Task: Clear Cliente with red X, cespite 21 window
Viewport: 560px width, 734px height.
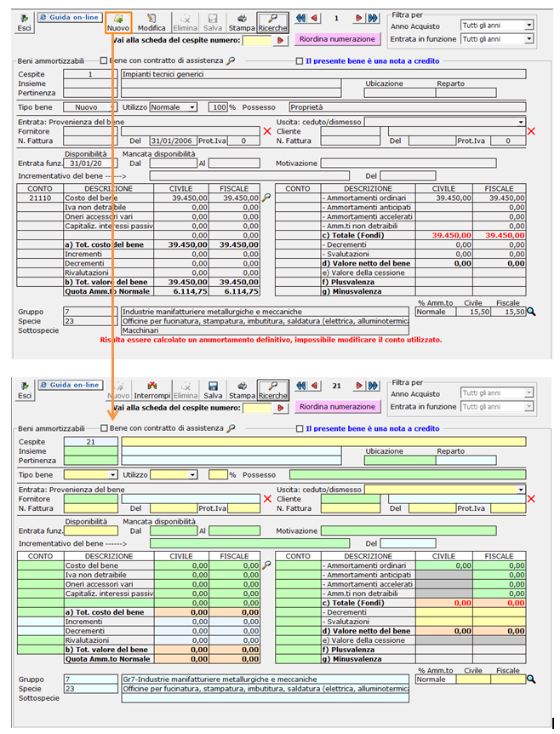Action: click(x=531, y=499)
